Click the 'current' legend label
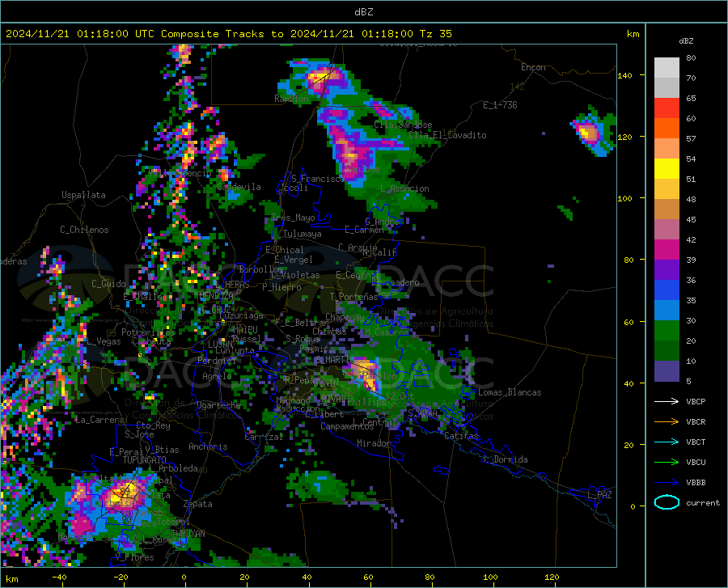The height and width of the screenshot is (588, 728). pos(703,502)
